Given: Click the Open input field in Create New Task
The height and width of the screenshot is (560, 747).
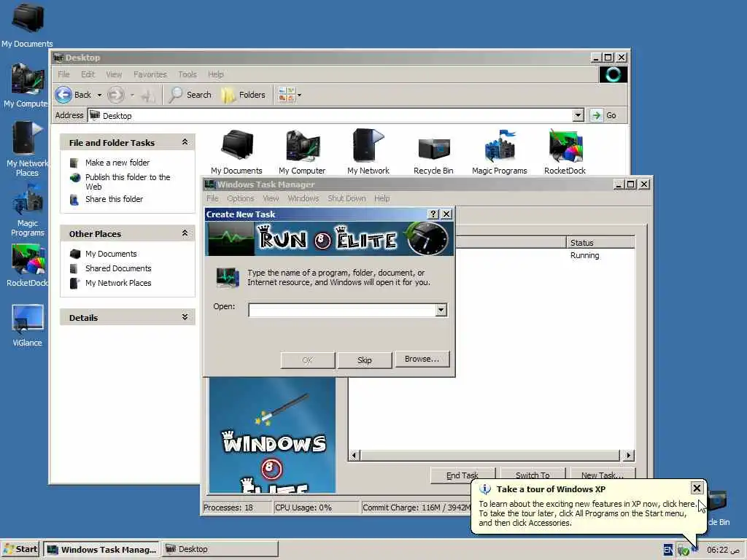Looking at the screenshot, I should tap(342, 310).
